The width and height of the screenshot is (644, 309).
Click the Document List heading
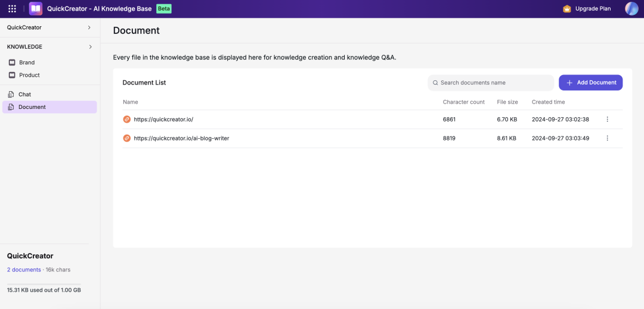click(x=144, y=83)
